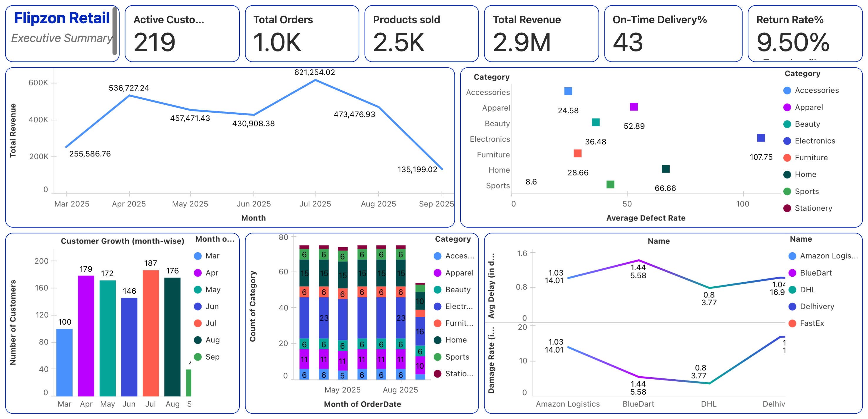
Task: Click the Electronics legend color dot
Action: [787, 141]
